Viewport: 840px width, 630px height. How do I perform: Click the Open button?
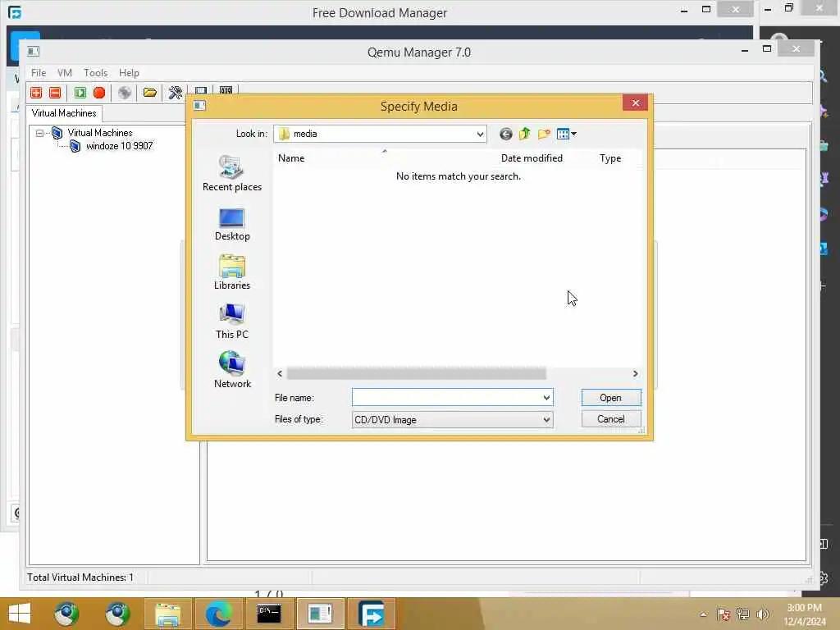coord(610,398)
